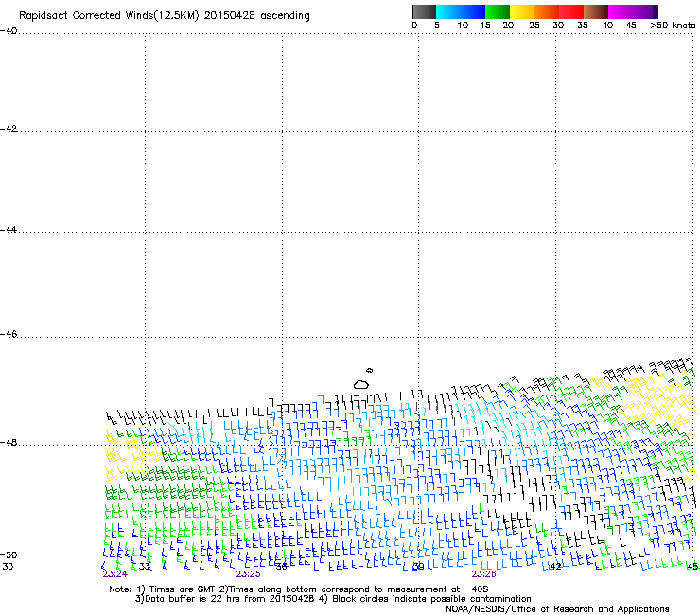
Task: Click the '>50 knots' legend label
Action: (x=673, y=26)
